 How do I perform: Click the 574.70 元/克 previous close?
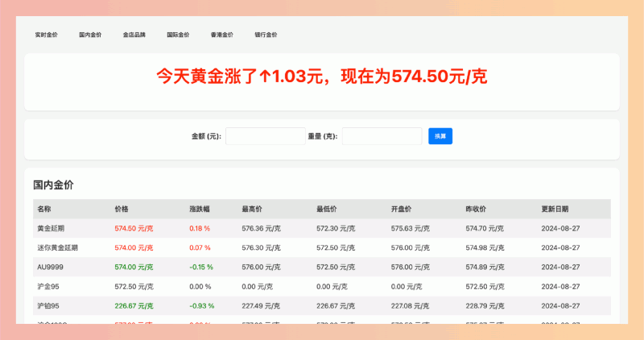485,228
